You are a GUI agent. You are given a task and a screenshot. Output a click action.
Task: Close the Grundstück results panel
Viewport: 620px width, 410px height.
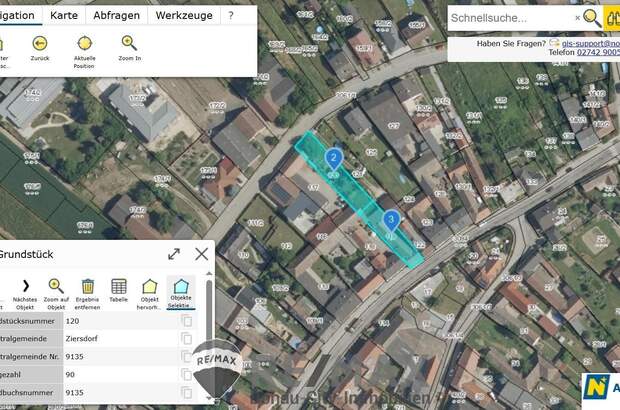coord(202,254)
